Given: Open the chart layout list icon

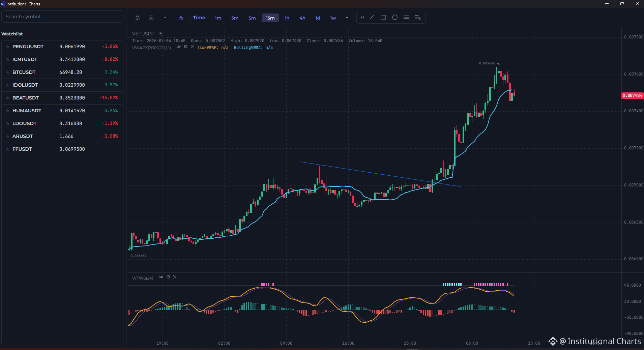Looking at the screenshot, I should [151, 18].
